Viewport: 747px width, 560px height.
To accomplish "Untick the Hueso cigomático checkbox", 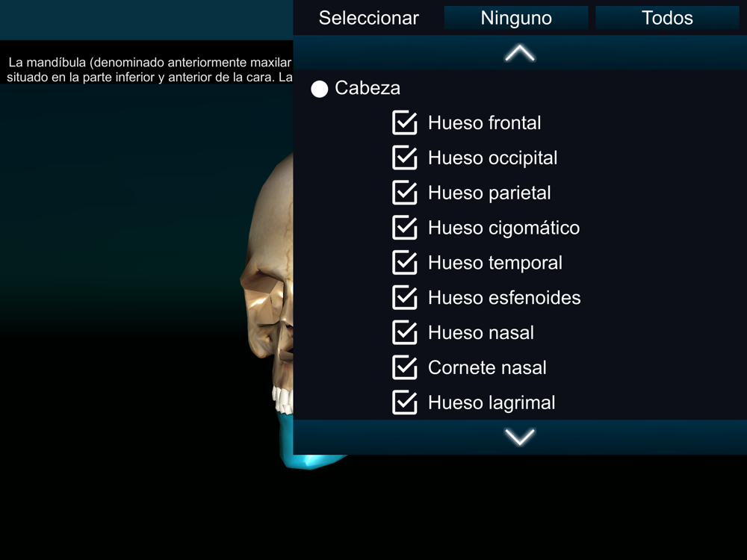I will point(404,228).
